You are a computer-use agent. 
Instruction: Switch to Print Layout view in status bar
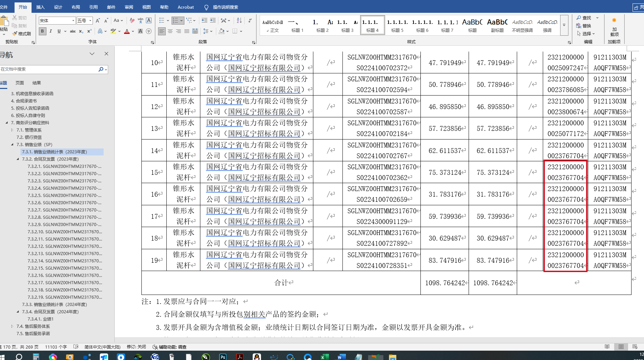(x=621, y=347)
